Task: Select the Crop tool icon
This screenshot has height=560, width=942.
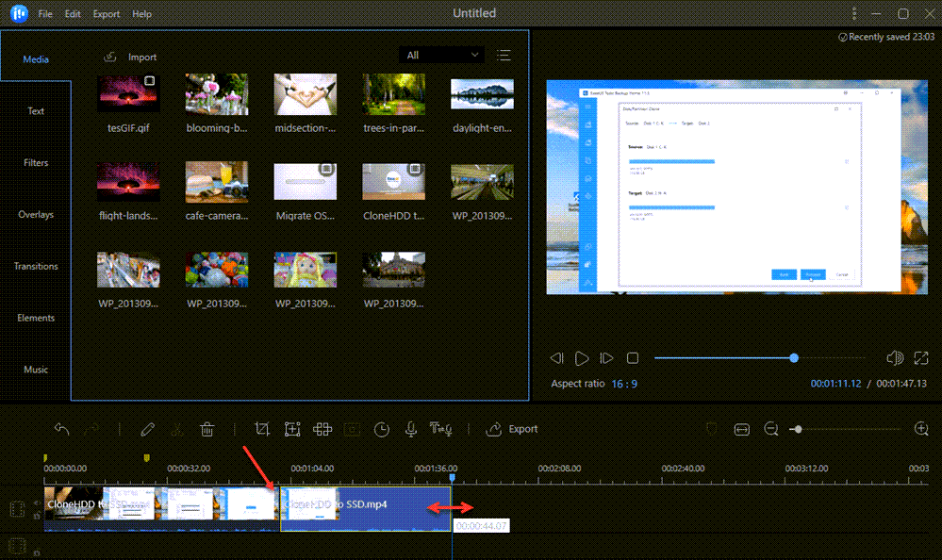Action: tap(263, 429)
